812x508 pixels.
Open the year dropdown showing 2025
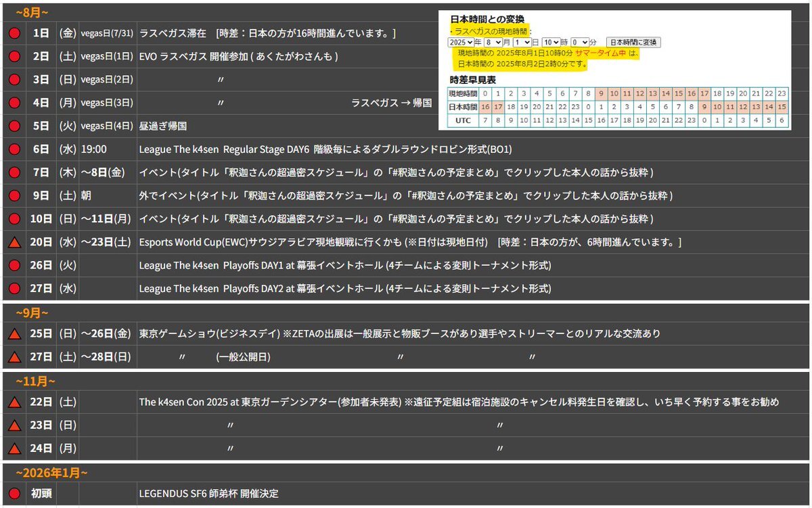click(x=461, y=42)
